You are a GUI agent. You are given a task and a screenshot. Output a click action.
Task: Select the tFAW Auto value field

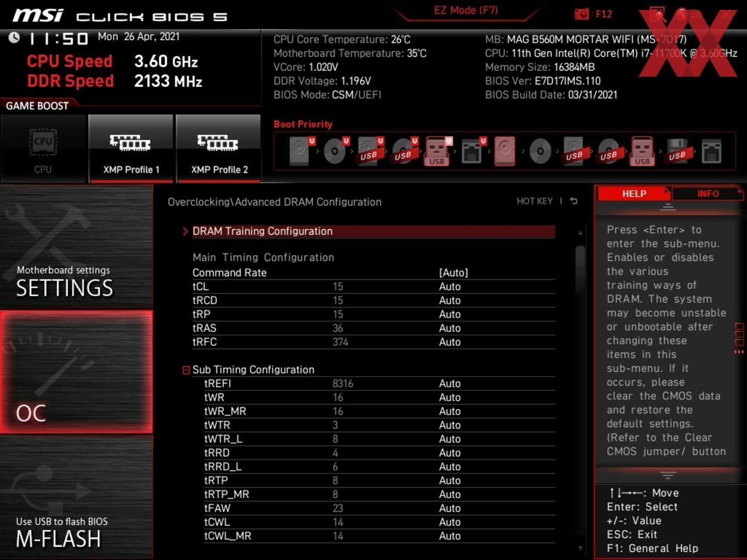click(x=449, y=508)
